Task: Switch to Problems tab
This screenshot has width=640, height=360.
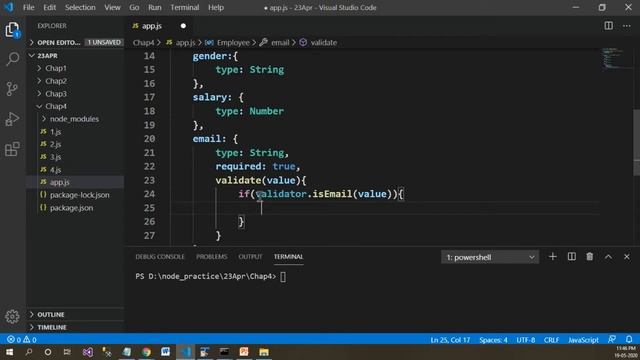Action: click(211, 257)
